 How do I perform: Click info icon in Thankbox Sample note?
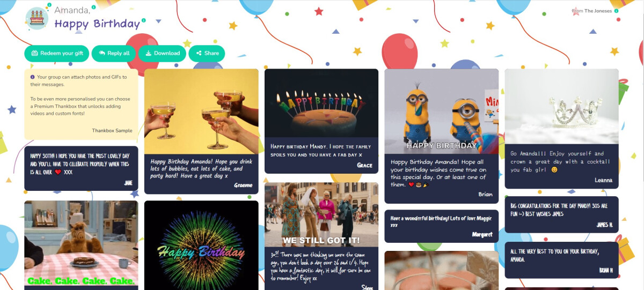point(33,77)
